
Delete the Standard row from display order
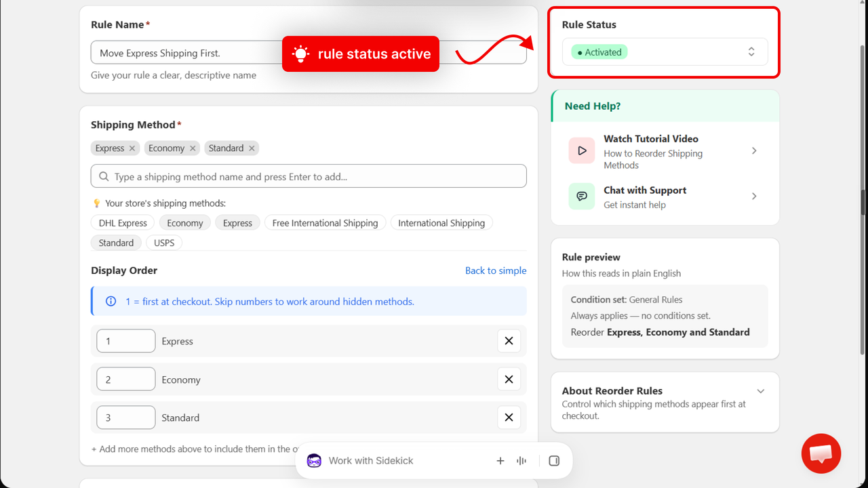click(509, 418)
